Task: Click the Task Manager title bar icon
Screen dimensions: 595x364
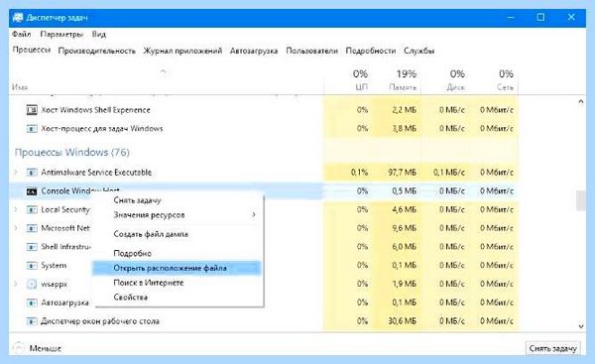Action: (18, 18)
